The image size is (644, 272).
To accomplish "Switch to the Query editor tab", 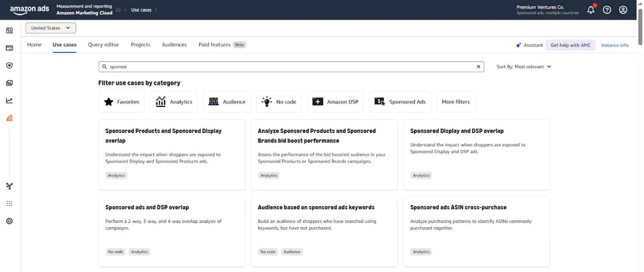I will click(103, 45).
